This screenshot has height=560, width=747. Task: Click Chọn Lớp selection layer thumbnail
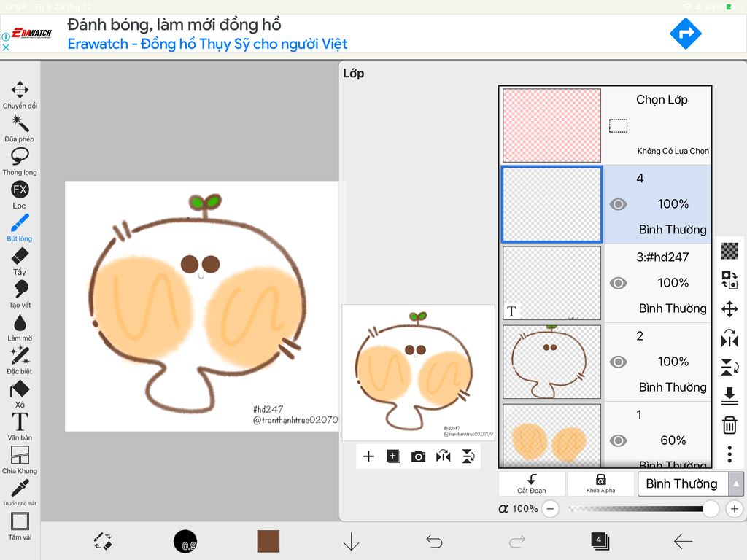coord(551,125)
